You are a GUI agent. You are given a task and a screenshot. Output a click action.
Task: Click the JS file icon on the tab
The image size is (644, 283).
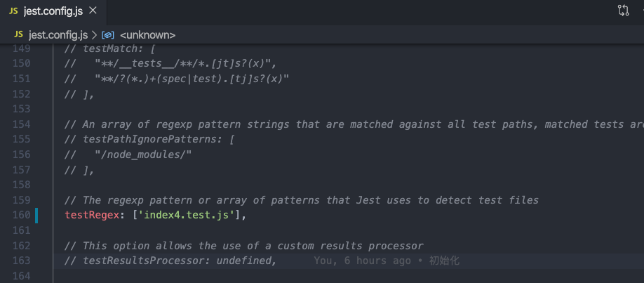pos(13,11)
